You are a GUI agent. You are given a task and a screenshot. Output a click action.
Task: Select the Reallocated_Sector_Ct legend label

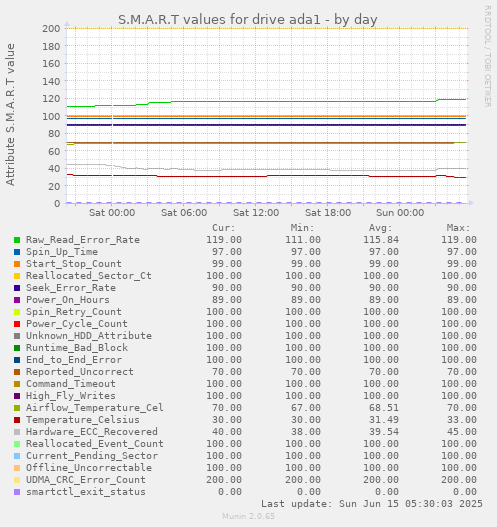[89, 276]
